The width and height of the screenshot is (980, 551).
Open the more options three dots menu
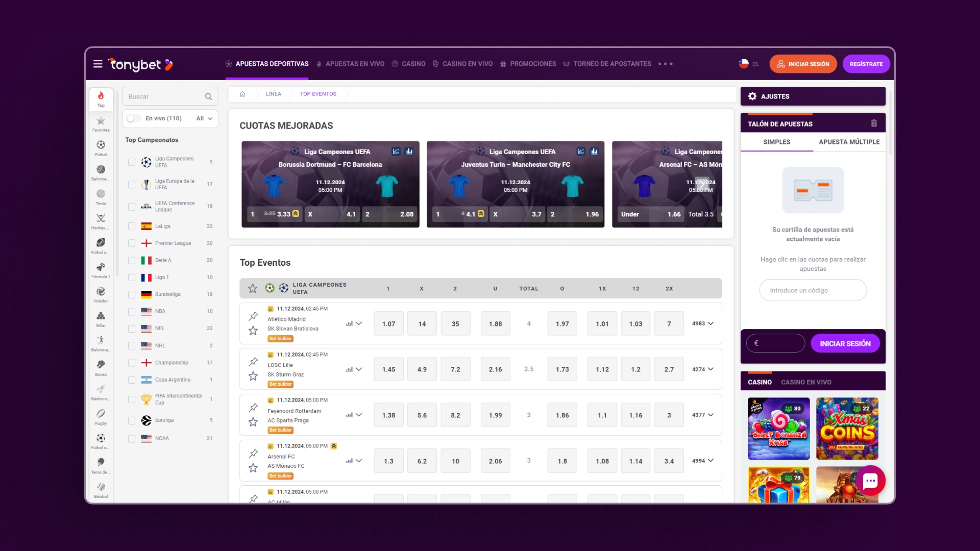[x=665, y=64]
